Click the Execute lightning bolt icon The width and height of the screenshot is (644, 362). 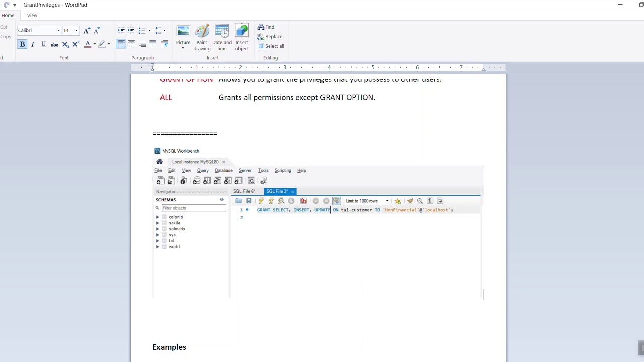pos(261,201)
